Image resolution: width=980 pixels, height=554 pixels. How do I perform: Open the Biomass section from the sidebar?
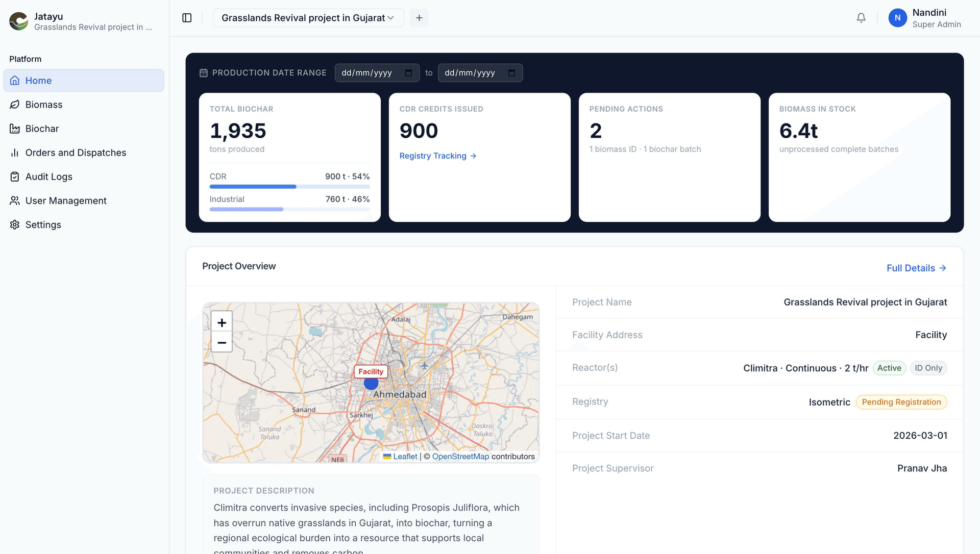(44, 105)
